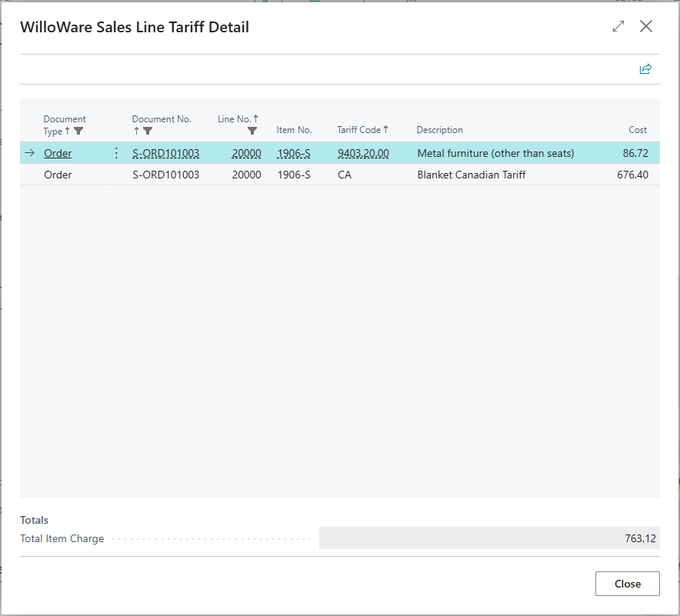The height and width of the screenshot is (616, 680).
Task: Click the Line No. filter icon
Action: pos(252,132)
